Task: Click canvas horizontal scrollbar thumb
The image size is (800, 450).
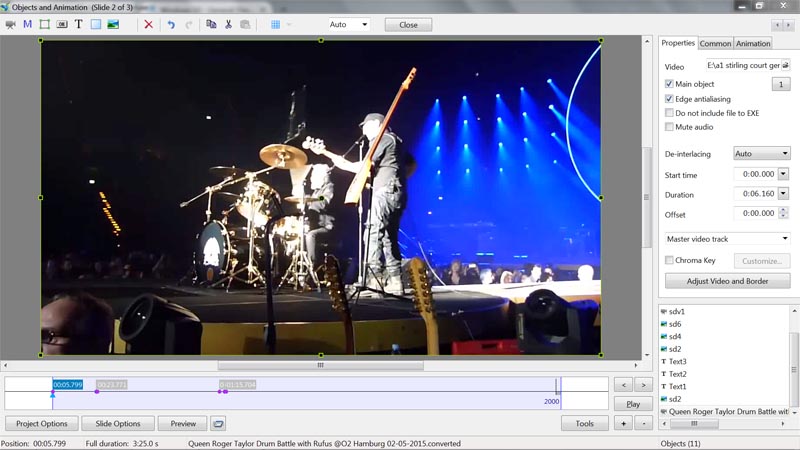Action: (320, 365)
